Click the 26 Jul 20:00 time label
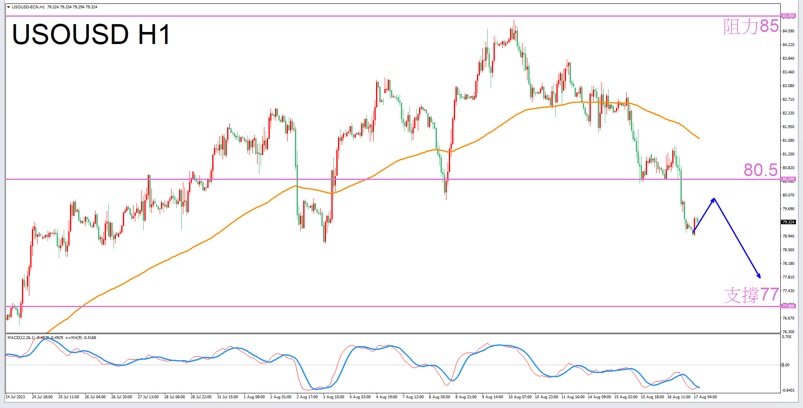The height and width of the screenshot is (408, 803). click(x=122, y=397)
